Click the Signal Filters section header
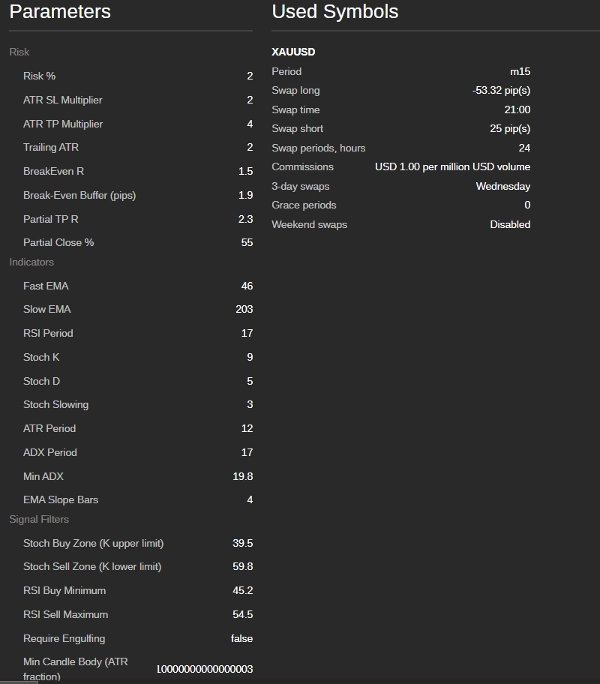The width and height of the screenshot is (600, 684). tap(39, 520)
